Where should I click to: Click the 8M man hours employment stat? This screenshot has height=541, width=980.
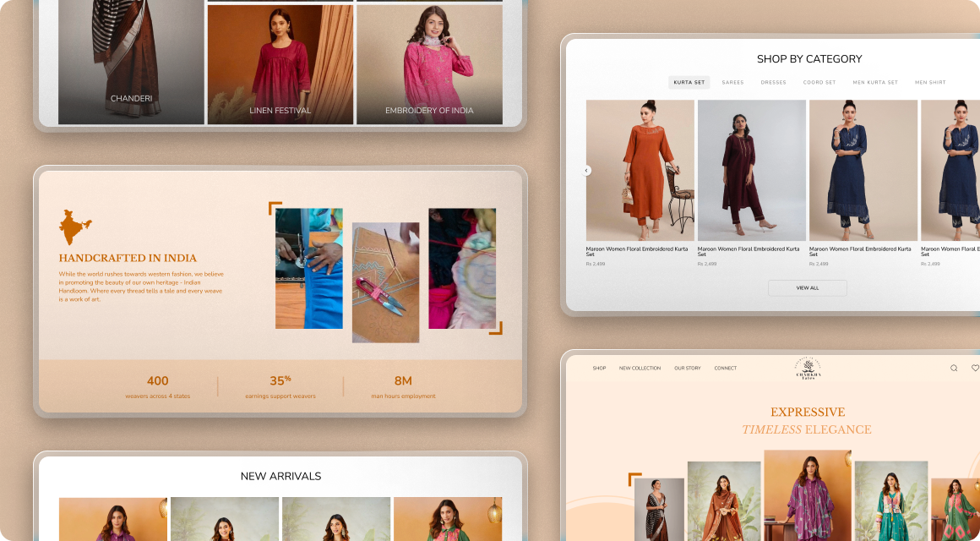403,386
